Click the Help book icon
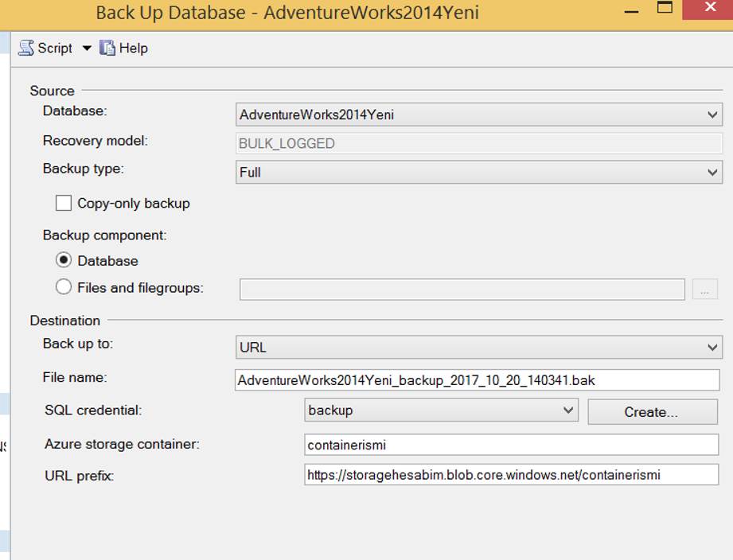The height and width of the screenshot is (560, 733). (x=107, y=48)
